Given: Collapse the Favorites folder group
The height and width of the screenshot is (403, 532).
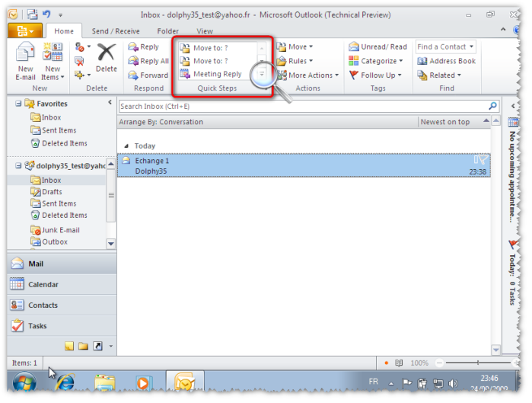Looking at the screenshot, I should (x=19, y=104).
